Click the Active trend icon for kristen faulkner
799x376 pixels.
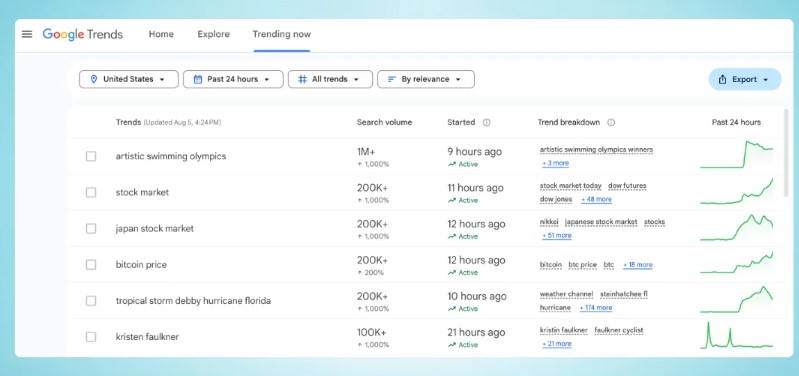click(451, 345)
